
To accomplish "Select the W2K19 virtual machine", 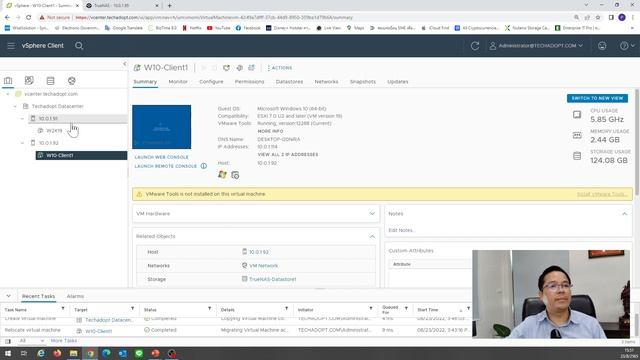I will (x=54, y=131).
